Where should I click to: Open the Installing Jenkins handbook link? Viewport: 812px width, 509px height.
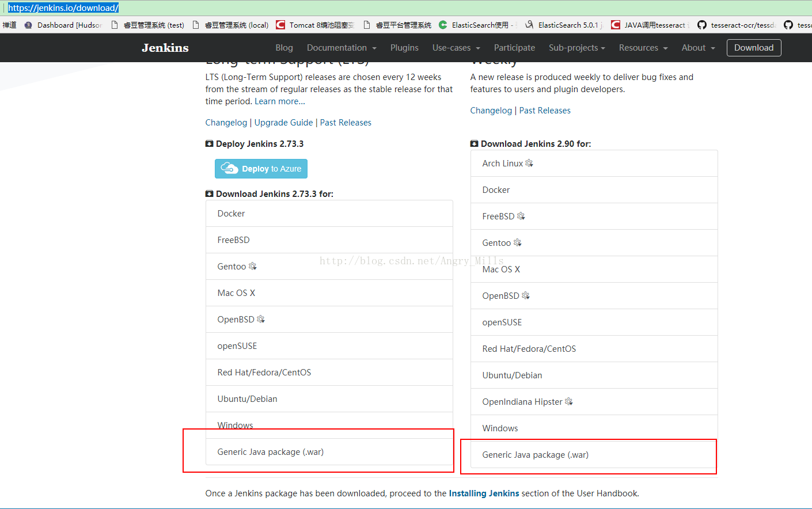[484, 493]
